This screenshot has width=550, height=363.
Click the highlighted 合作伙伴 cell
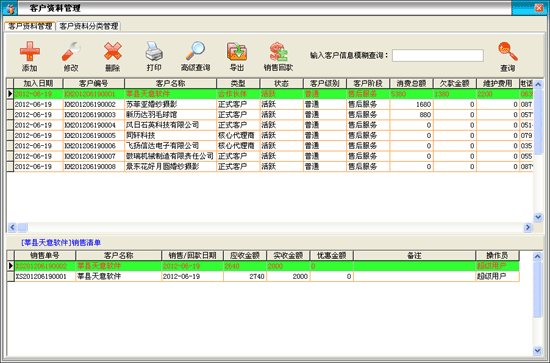pyautogui.click(x=238, y=94)
